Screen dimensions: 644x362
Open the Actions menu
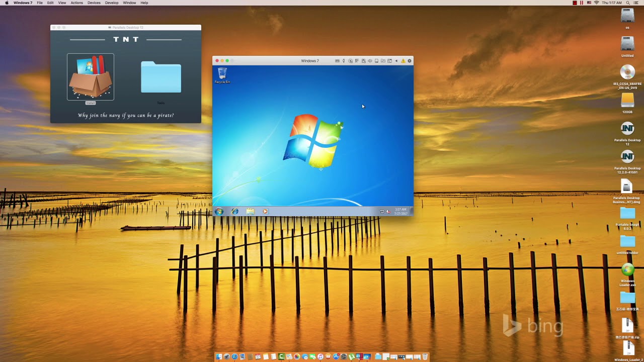tap(76, 3)
